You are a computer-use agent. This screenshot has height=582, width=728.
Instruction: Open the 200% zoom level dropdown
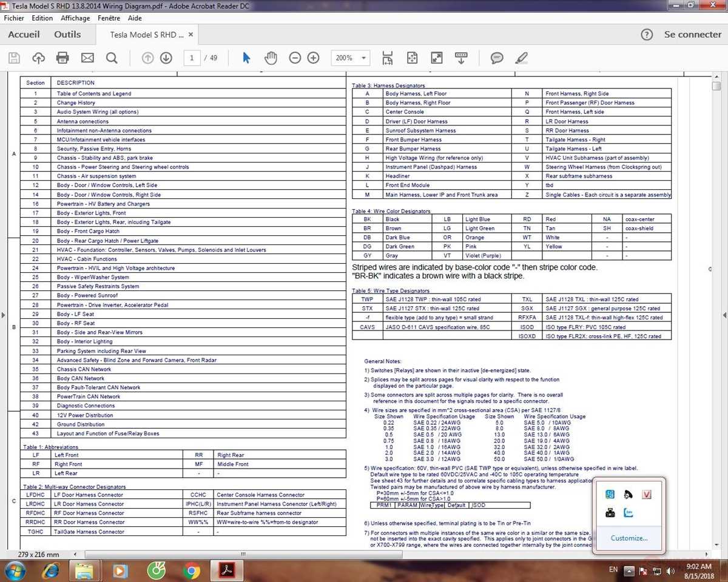350,58
